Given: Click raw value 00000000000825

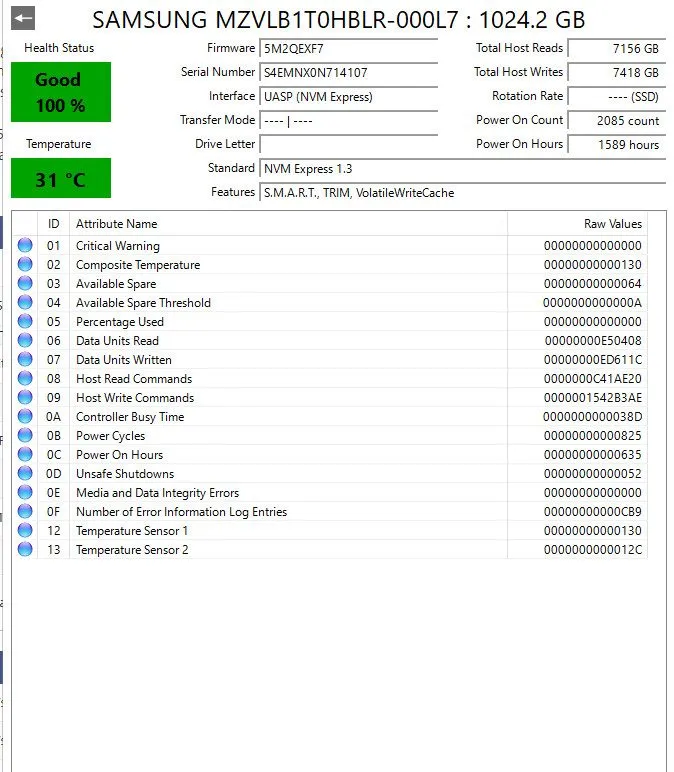Looking at the screenshot, I should tap(593, 436).
